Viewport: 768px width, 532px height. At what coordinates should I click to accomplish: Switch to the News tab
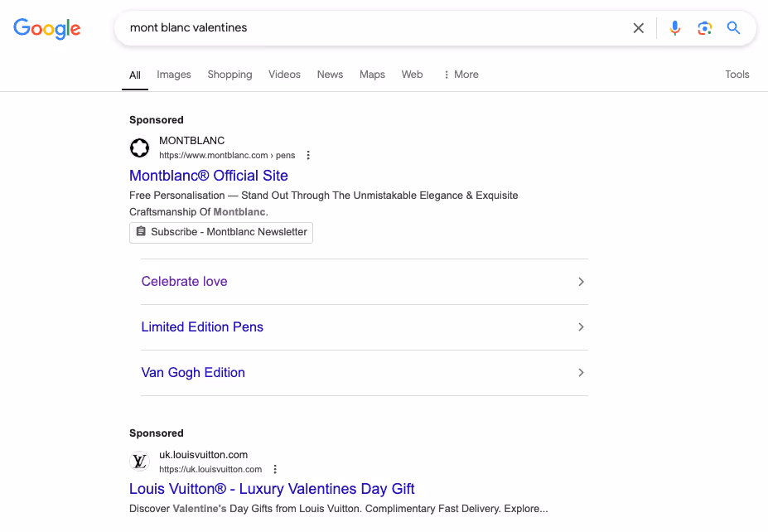click(330, 75)
